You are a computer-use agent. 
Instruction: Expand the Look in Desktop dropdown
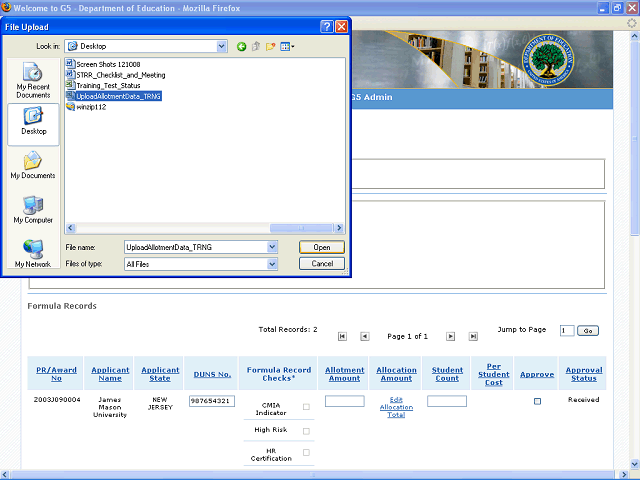(x=222, y=47)
